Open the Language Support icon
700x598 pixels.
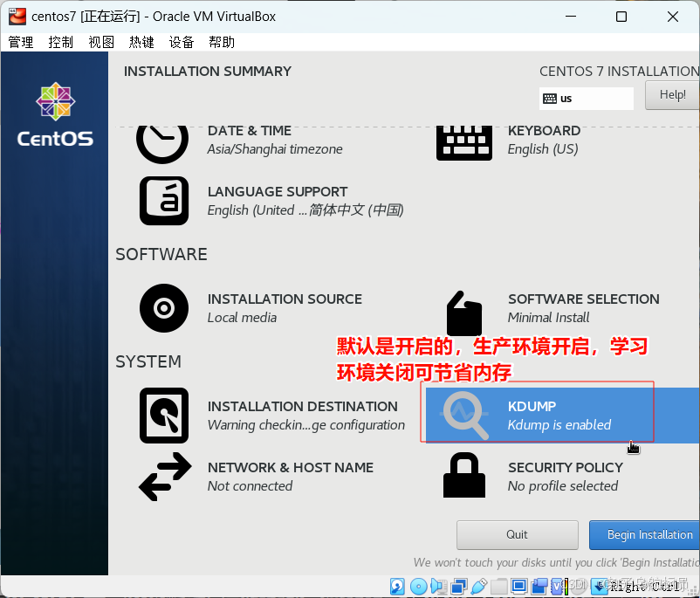point(164,201)
